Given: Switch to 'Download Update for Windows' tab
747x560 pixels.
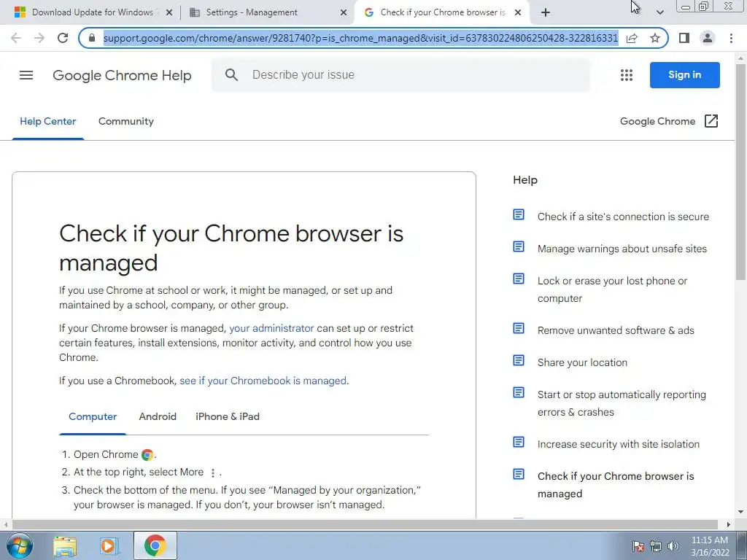Looking at the screenshot, I should click(x=93, y=12).
